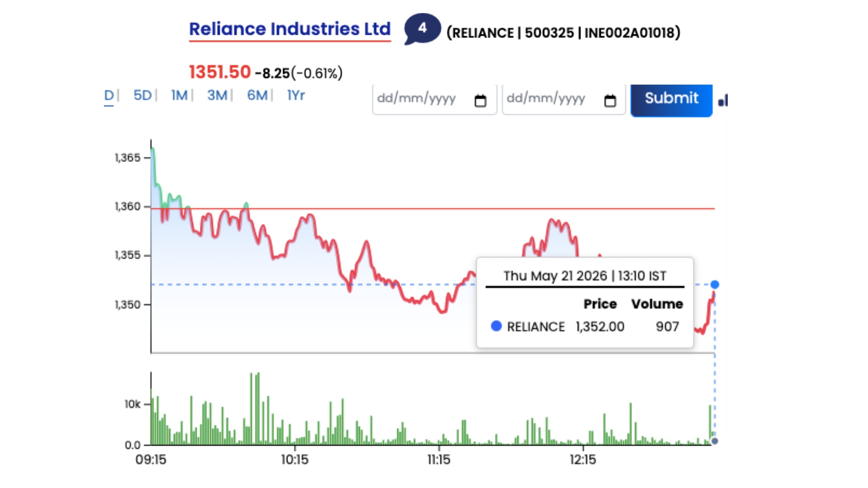Click the blue RELIANCE legend dot in tooltip
Image resolution: width=868 pixels, height=488 pixels.
496,326
